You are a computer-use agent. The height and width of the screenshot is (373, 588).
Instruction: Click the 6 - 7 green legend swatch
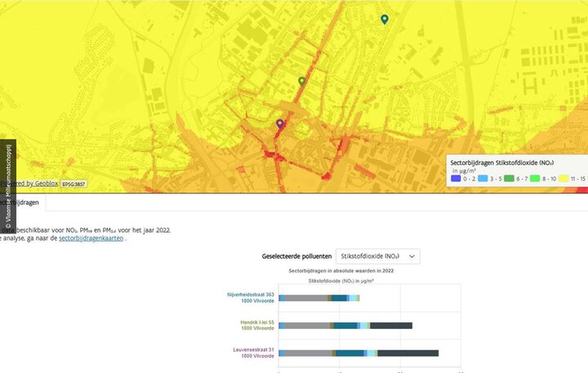pyautogui.click(x=509, y=177)
